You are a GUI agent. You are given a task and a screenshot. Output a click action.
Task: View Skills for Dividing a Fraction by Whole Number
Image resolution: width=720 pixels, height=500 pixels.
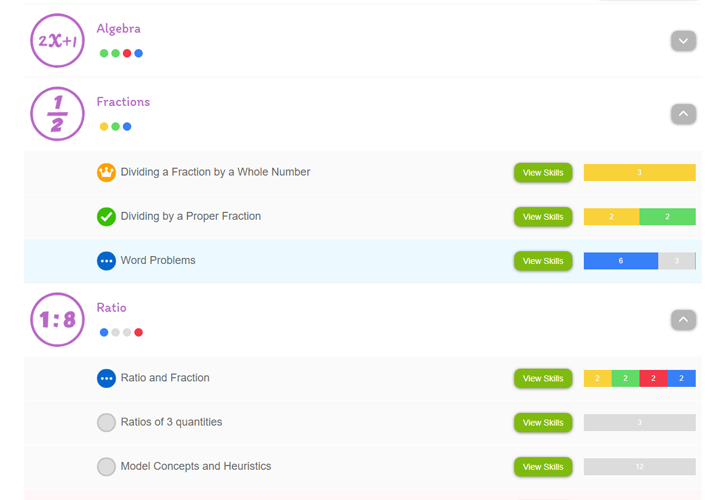(x=543, y=173)
